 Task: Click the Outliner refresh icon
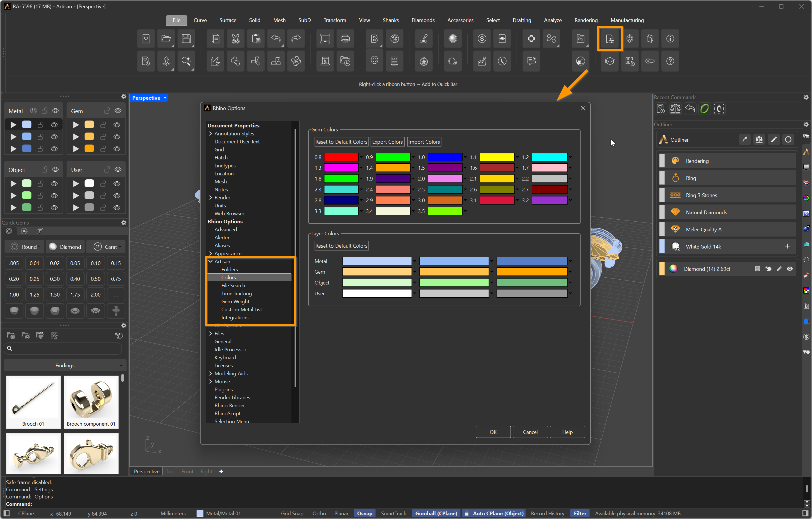tap(788, 139)
